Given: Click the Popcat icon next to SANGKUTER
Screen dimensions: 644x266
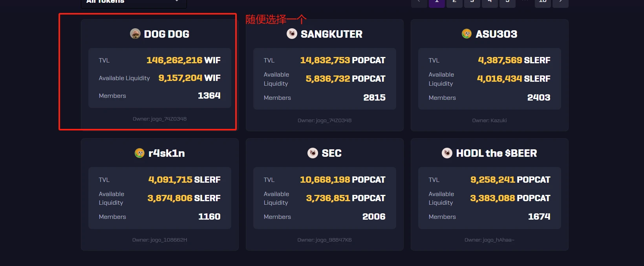Looking at the screenshot, I should [x=292, y=34].
